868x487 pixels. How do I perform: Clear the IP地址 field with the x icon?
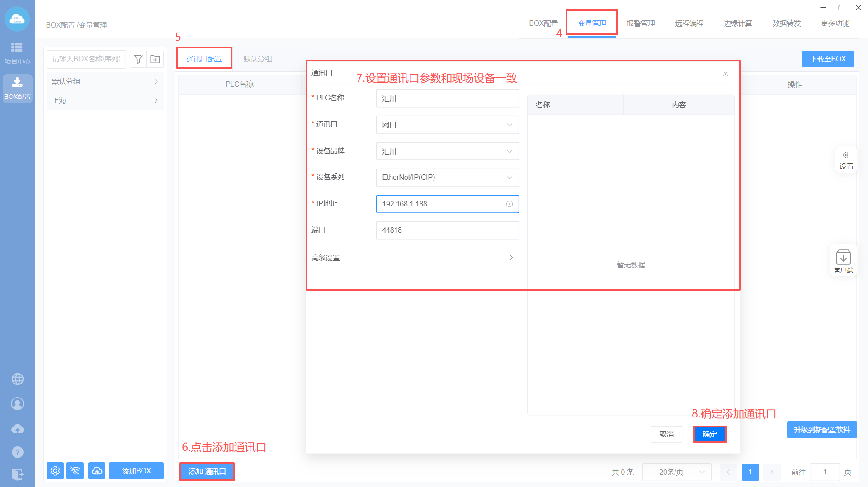tap(509, 204)
